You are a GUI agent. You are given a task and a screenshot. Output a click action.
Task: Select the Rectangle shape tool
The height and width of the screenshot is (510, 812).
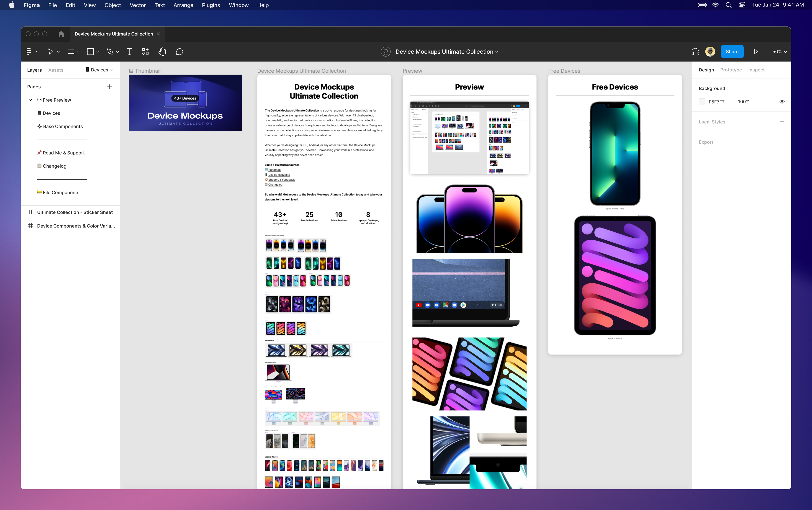tap(90, 52)
